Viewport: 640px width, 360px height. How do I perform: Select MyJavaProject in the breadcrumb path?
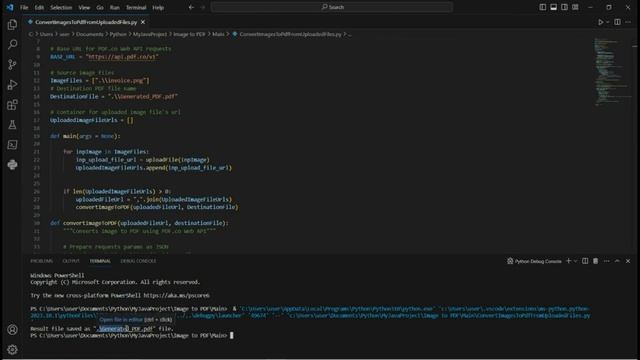pyautogui.click(x=150, y=34)
